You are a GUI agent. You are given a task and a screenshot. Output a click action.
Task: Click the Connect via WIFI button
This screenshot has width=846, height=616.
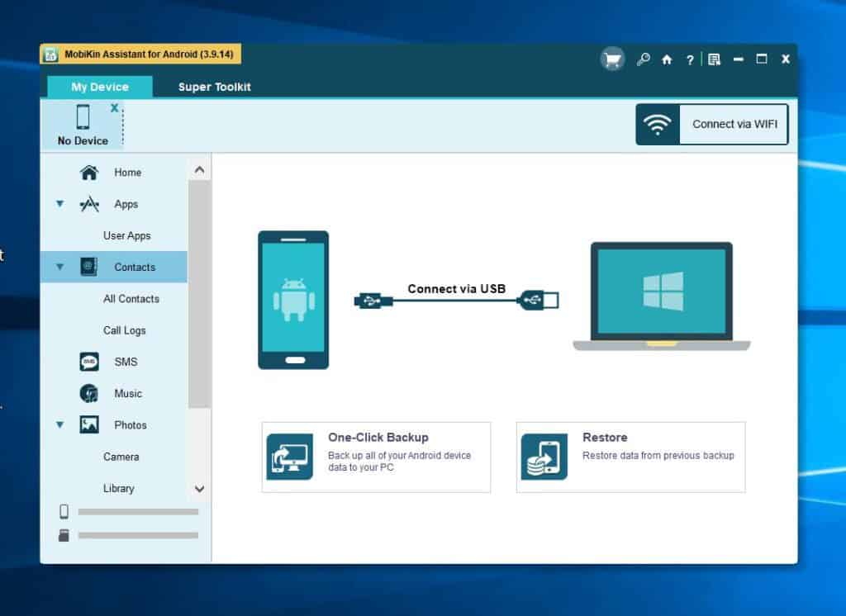click(712, 125)
